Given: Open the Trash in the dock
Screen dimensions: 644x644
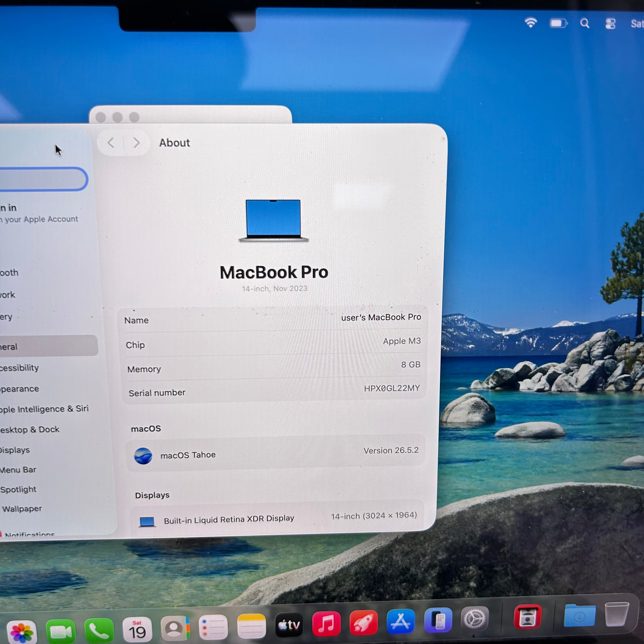Looking at the screenshot, I should pyautogui.click(x=616, y=614).
